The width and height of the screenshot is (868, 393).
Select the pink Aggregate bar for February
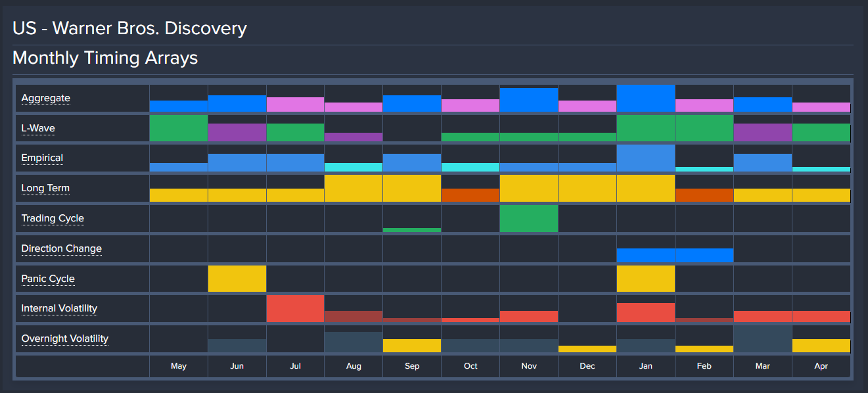click(704, 106)
